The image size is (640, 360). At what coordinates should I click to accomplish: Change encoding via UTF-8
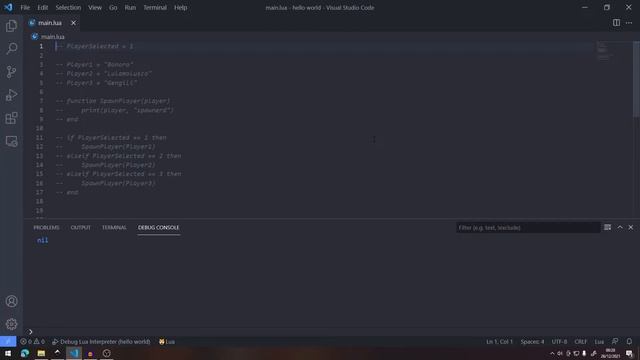[559, 342]
